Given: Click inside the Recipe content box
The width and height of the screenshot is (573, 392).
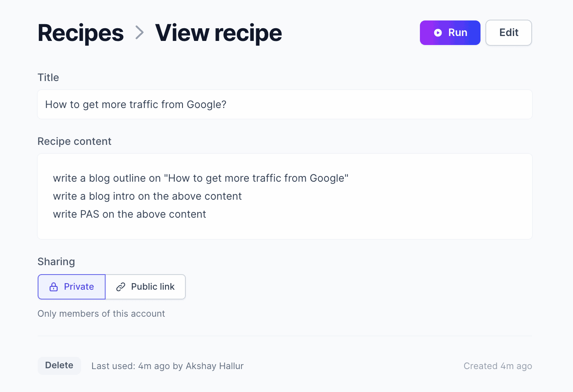Looking at the screenshot, I should point(285,196).
